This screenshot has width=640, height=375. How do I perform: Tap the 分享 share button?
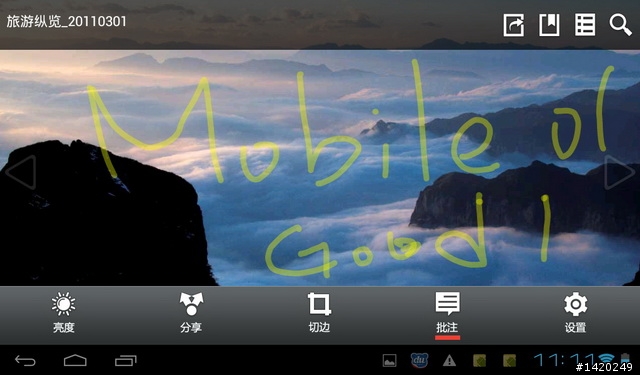[x=191, y=312]
